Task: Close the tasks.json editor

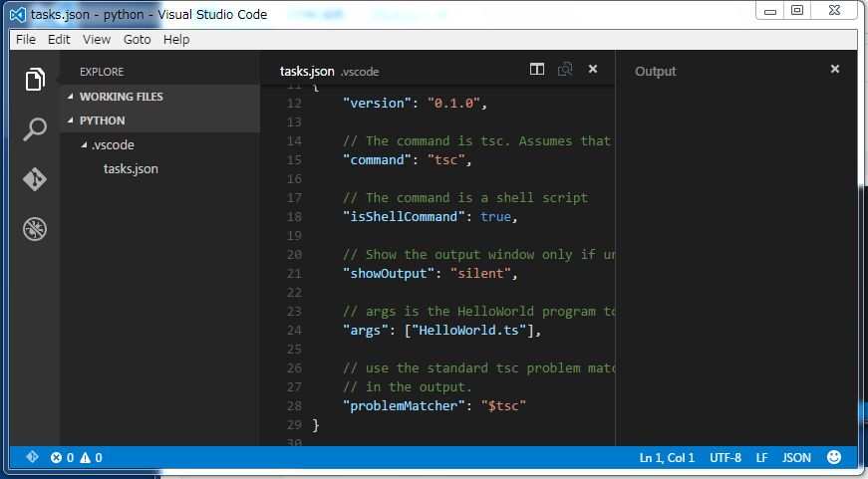Action: coord(593,69)
